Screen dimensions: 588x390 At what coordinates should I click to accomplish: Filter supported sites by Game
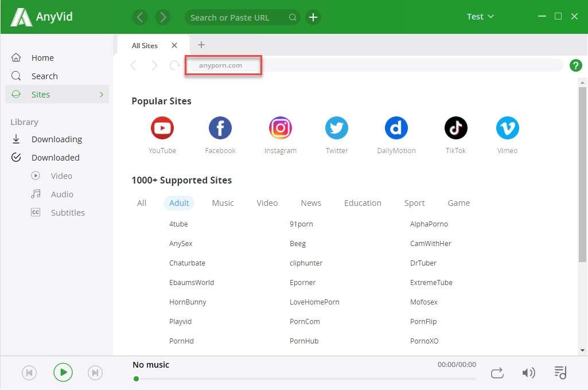tap(458, 203)
